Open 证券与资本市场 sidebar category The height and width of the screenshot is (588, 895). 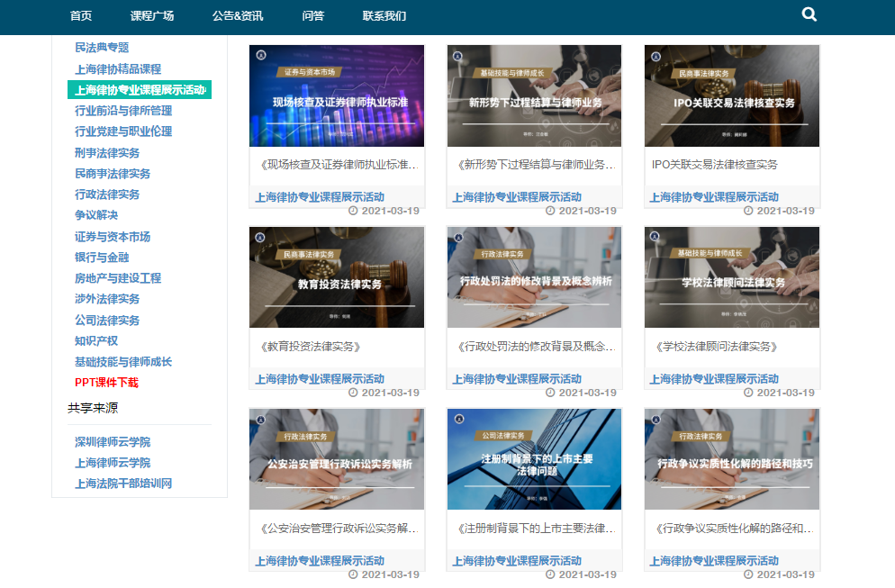tap(113, 237)
